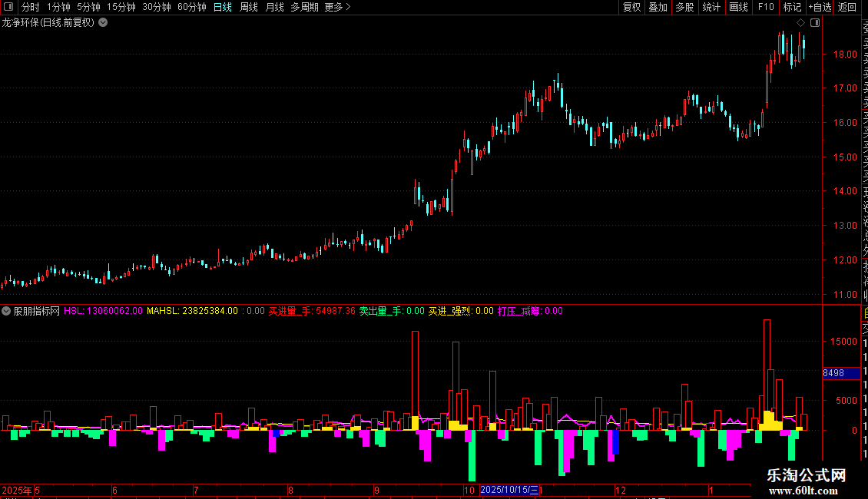Open the 统计 statistics button

(x=711, y=7)
